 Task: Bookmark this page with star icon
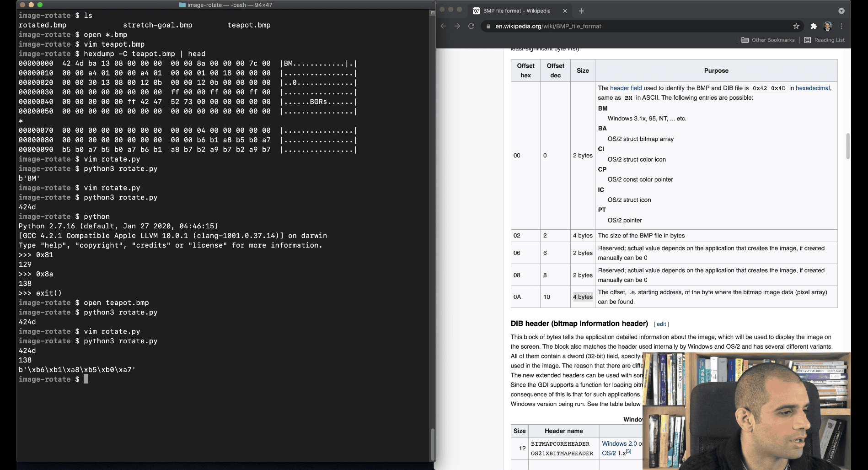pyautogui.click(x=796, y=26)
